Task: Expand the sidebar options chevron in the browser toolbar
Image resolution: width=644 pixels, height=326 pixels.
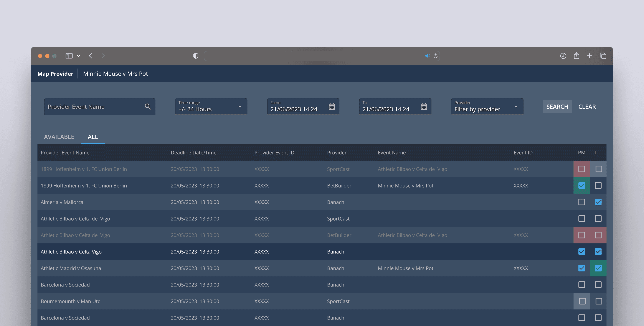Action: pos(79,56)
